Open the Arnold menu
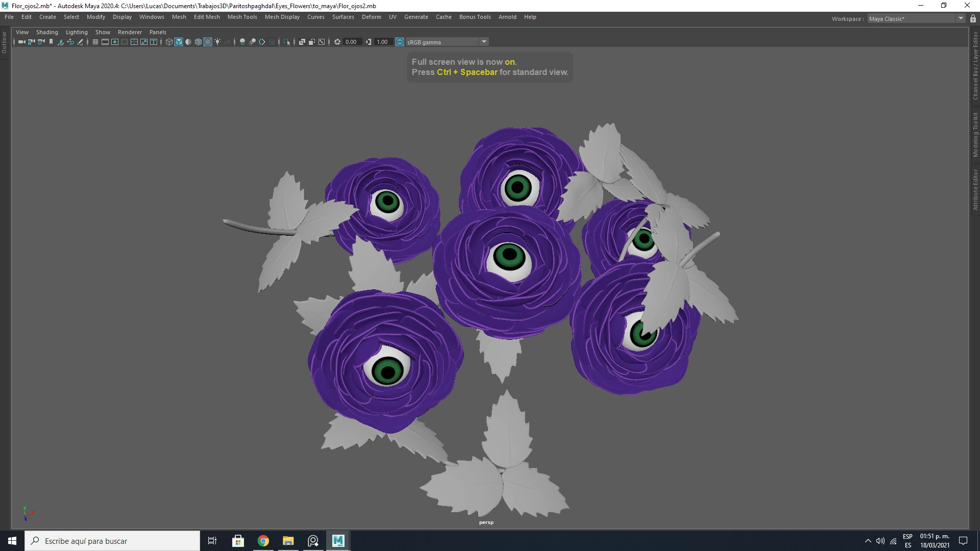 coord(507,17)
